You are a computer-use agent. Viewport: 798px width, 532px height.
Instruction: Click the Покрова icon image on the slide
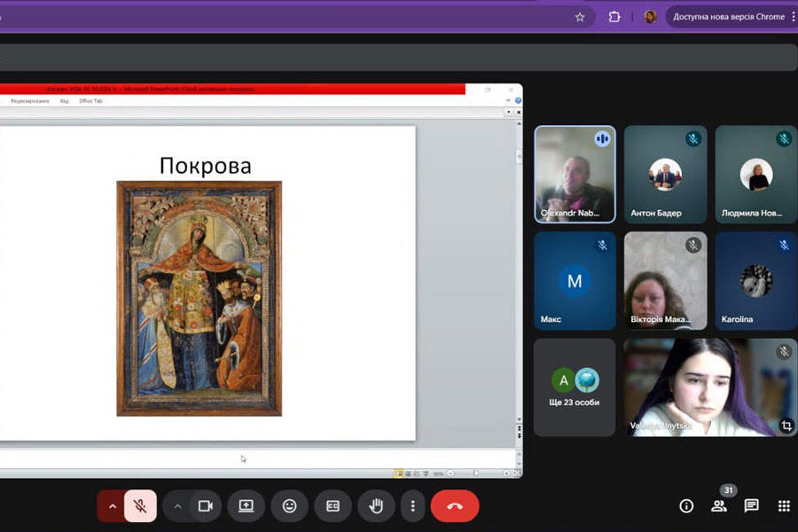199,298
